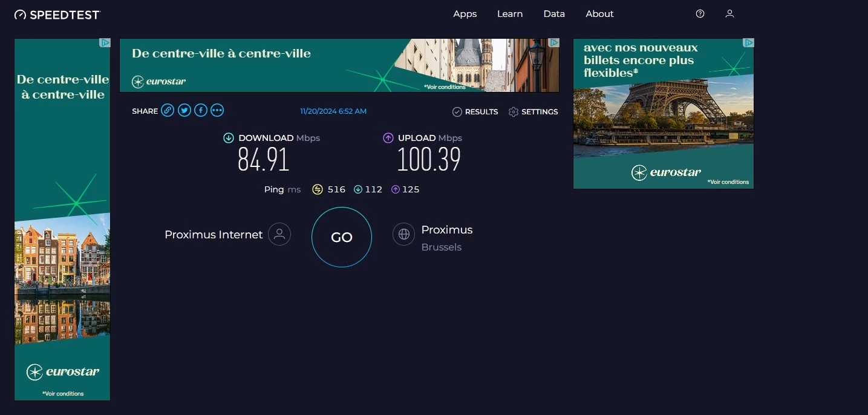868x415 pixels.
Task: Click AdChoices icon on top banner
Action: [x=553, y=43]
